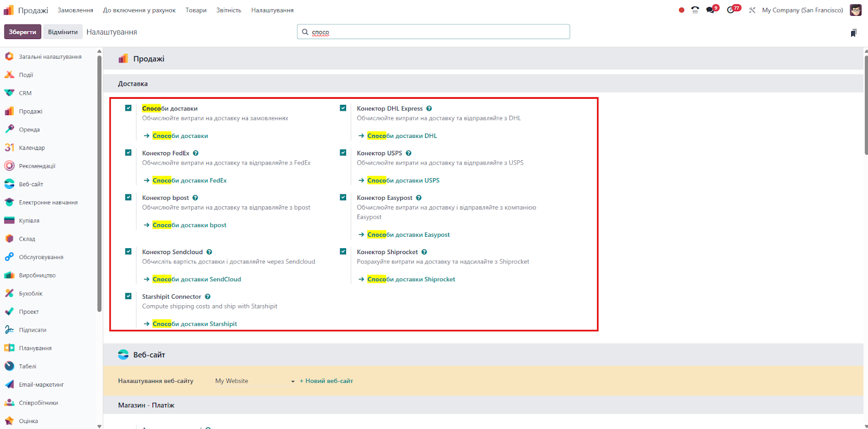Click the bookmark icon at top right
This screenshot has height=429, width=868.
(853, 33)
